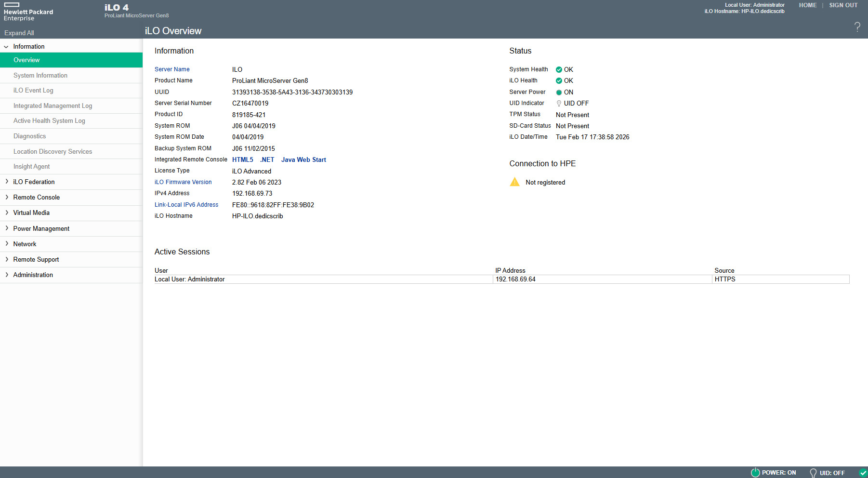Click the License Type value iLO Advanced
The height and width of the screenshot is (478, 868).
(x=251, y=171)
